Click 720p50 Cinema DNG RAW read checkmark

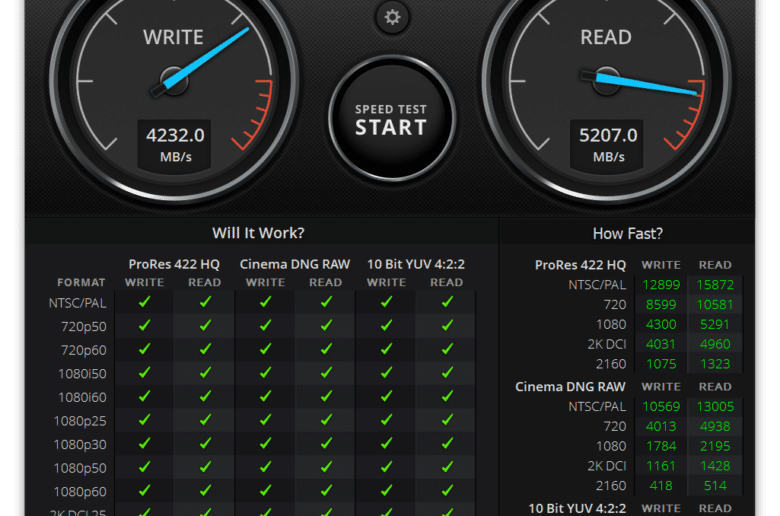click(x=326, y=325)
